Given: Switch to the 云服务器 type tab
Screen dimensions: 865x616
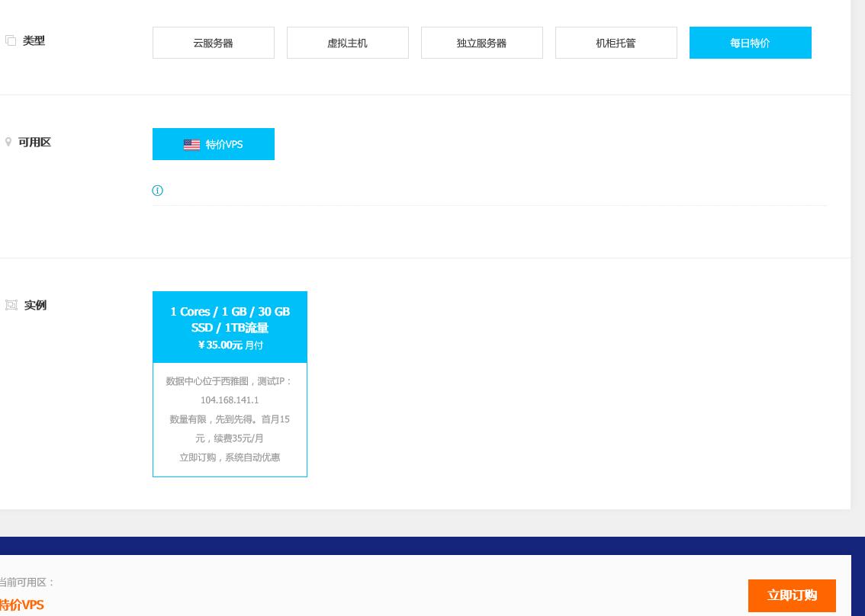Looking at the screenshot, I should [x=213, y=43].
